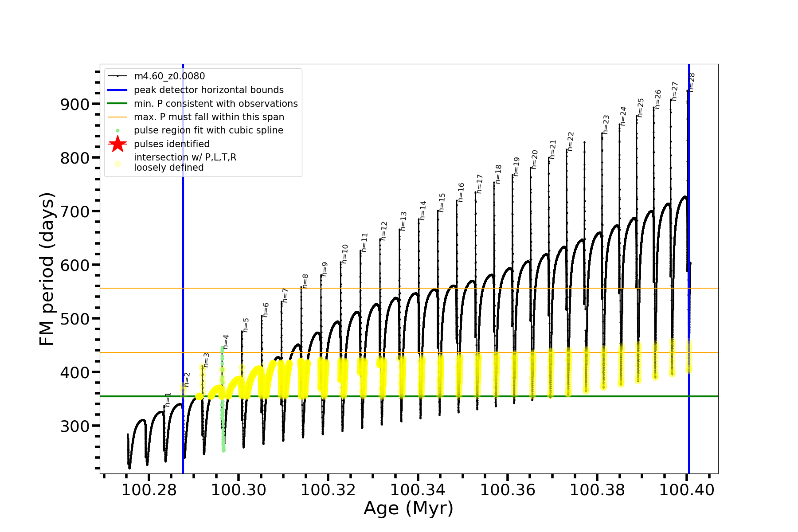Screen dimensions: 798x532
Task: Click the 100.40 x-axis tick label
Action: (687, 490)
